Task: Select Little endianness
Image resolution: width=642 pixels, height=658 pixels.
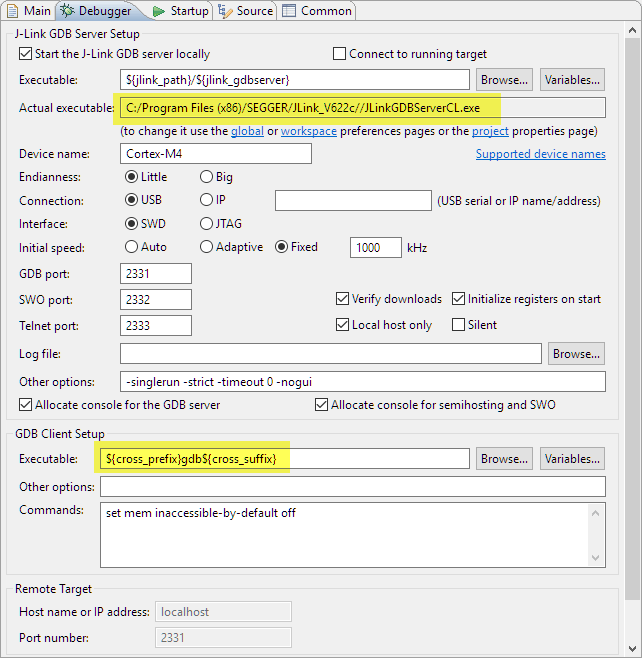Action: 131,177
